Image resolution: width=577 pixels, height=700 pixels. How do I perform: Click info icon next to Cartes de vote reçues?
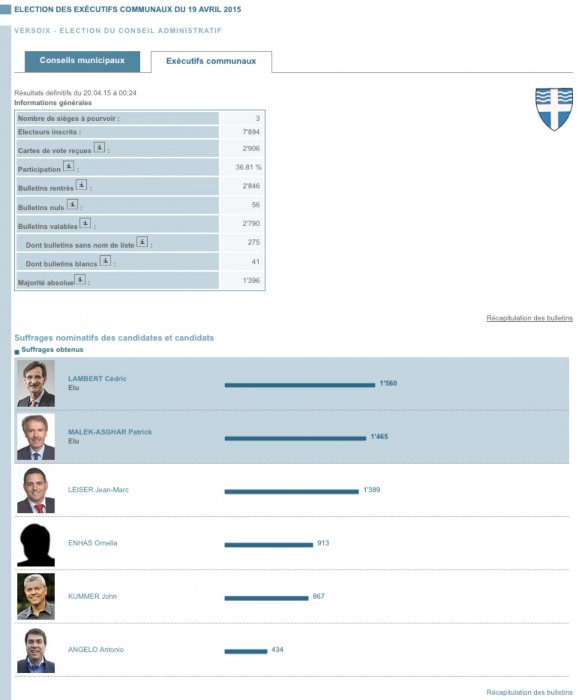(x=99, y=147)
